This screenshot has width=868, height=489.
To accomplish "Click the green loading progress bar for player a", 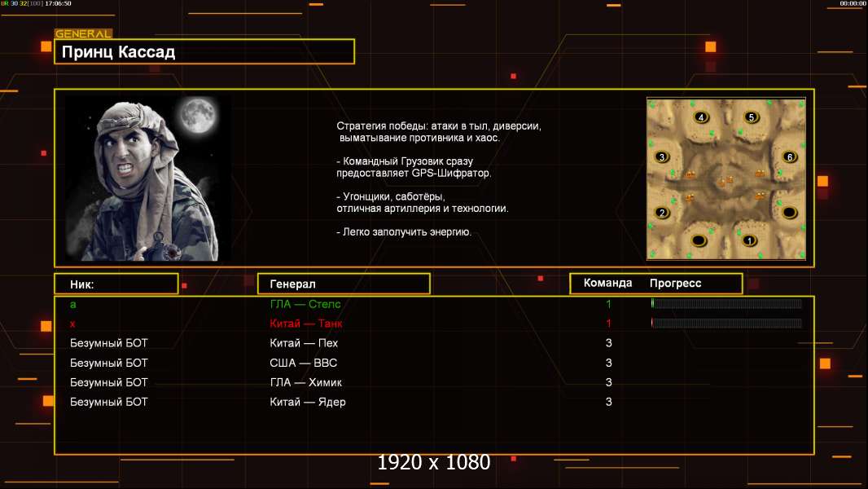I will [x=727, y=303].
